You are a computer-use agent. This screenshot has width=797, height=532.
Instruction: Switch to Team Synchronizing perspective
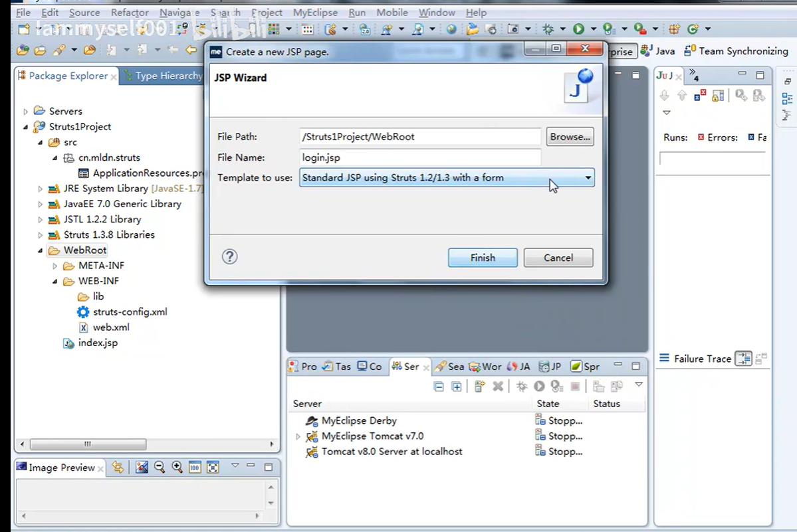click(736, 50)
